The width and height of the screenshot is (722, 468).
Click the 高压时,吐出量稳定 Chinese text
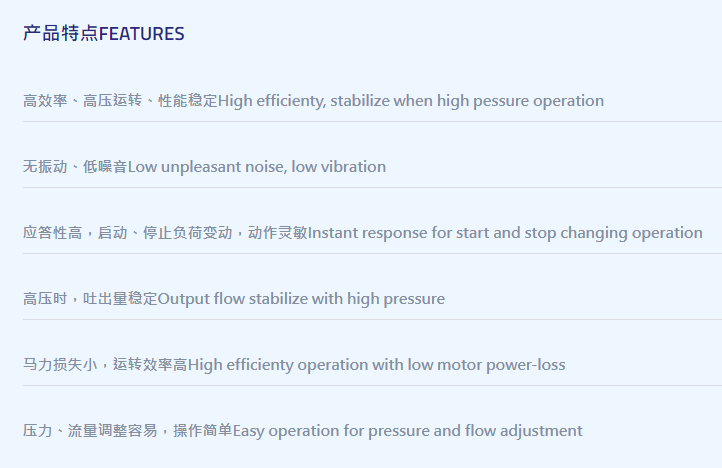(x=90, y=298)
